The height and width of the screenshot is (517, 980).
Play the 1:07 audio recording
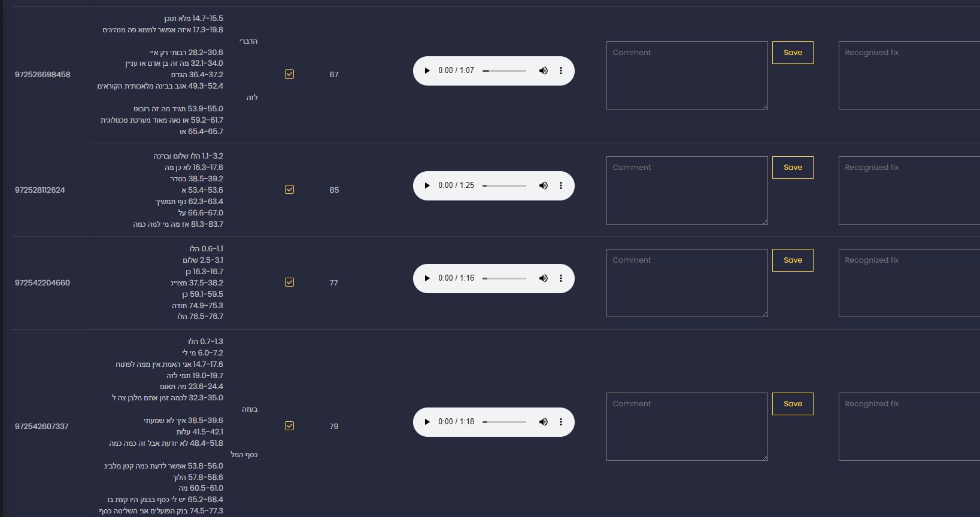(x=427, y=71)
